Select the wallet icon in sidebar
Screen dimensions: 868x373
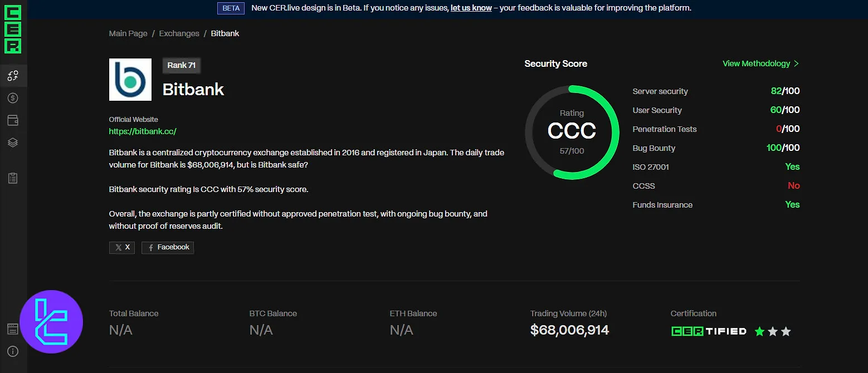(x=13, y=120)
